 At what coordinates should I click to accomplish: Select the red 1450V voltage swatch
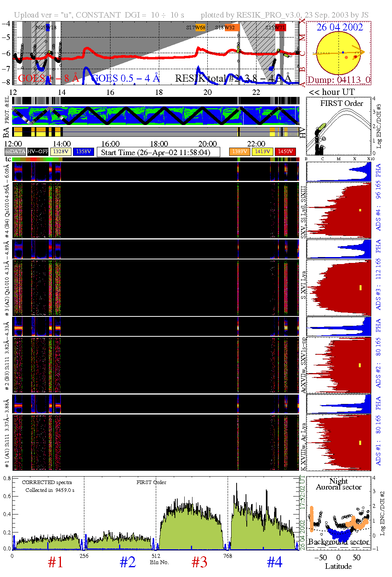(285, 152)
